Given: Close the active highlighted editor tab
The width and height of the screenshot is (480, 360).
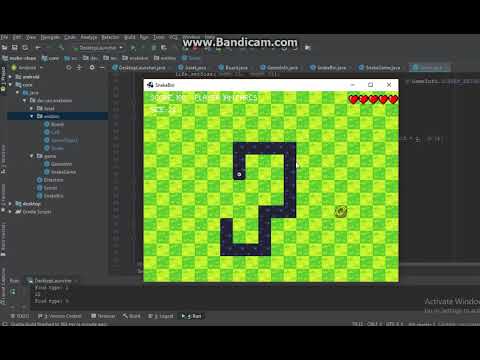Looking at the screenshot, I should (x=446, y=68).
